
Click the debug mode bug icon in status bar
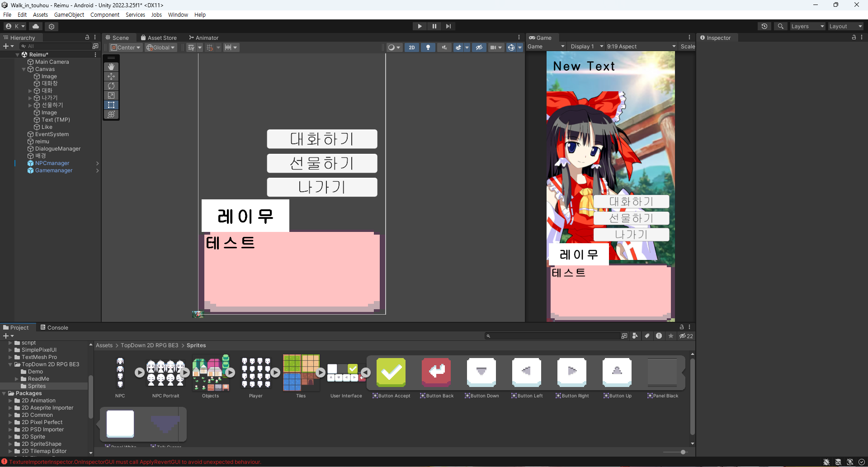coord(826,462)
